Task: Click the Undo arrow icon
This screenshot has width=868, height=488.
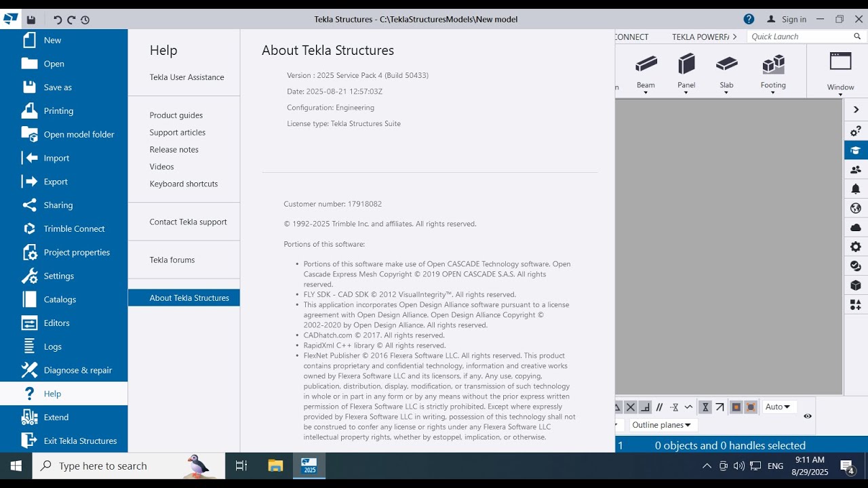Action: click(58, 20)
